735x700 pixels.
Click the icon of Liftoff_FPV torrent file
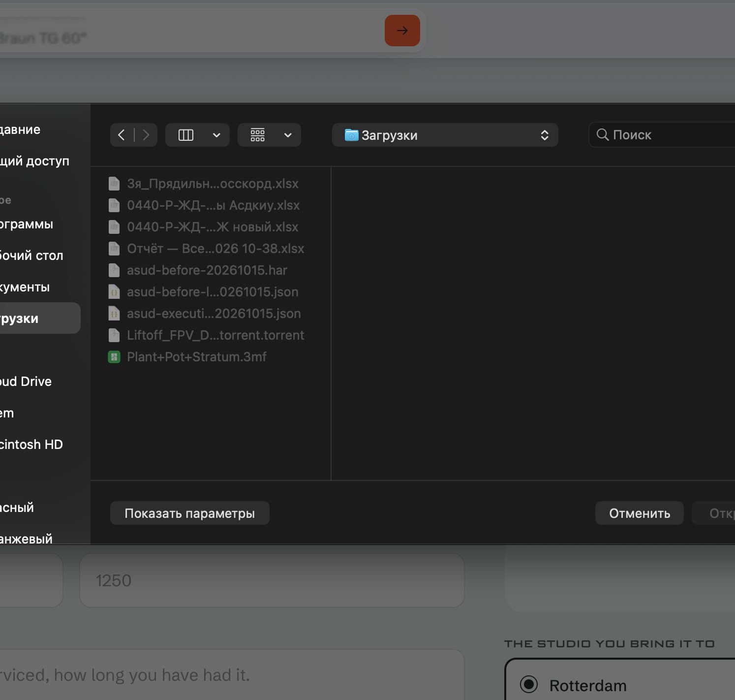[114, 335]
